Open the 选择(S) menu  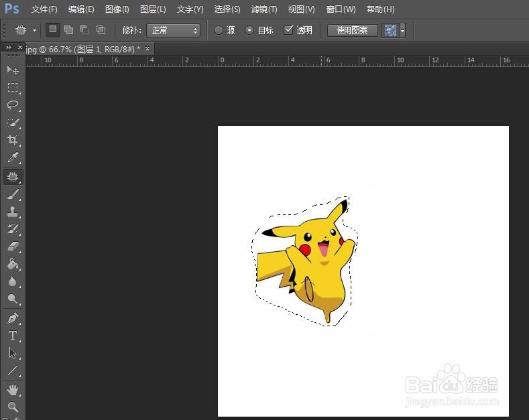(227, 9)
